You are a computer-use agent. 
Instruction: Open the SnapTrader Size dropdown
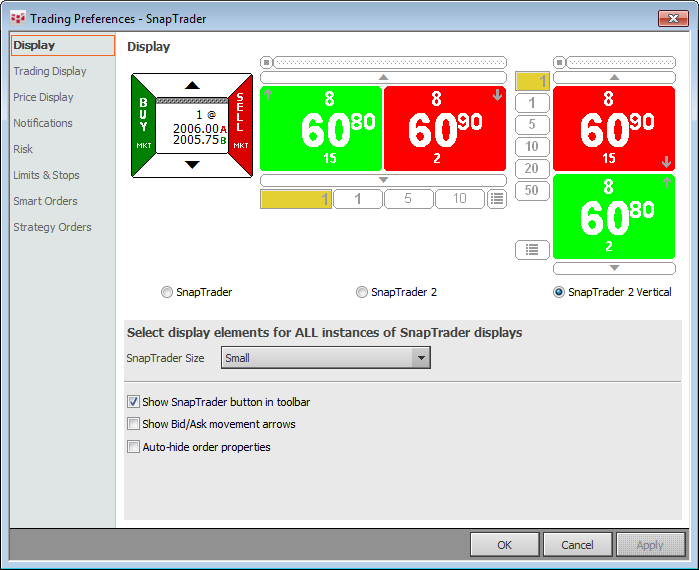click(x=421, y=358)
